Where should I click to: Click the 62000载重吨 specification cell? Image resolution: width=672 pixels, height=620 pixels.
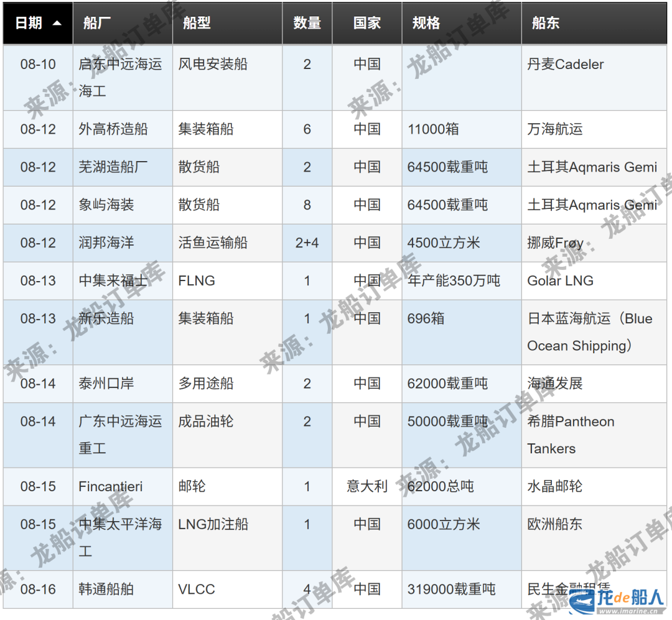462,384
